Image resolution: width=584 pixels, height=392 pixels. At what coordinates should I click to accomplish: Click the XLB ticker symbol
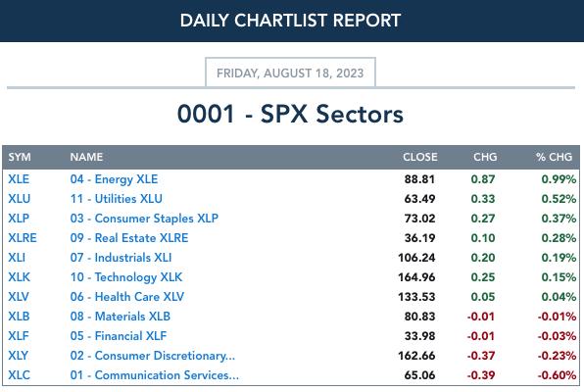point(19,316)
